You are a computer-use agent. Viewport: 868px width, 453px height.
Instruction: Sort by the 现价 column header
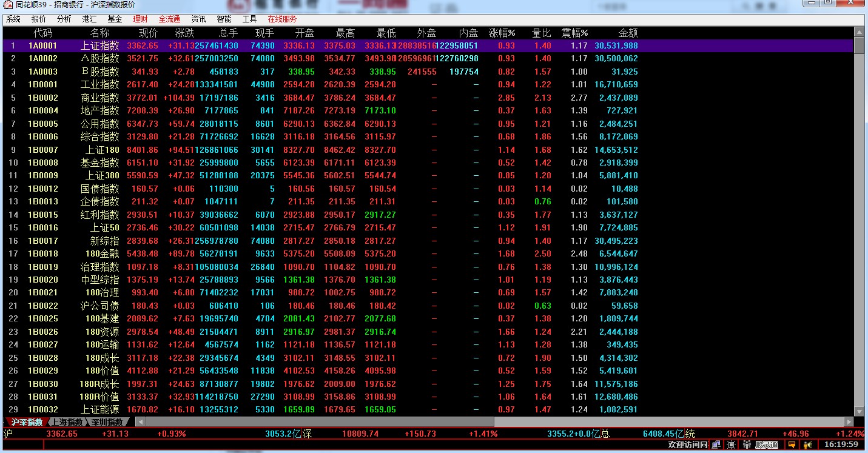coord(148,33)
